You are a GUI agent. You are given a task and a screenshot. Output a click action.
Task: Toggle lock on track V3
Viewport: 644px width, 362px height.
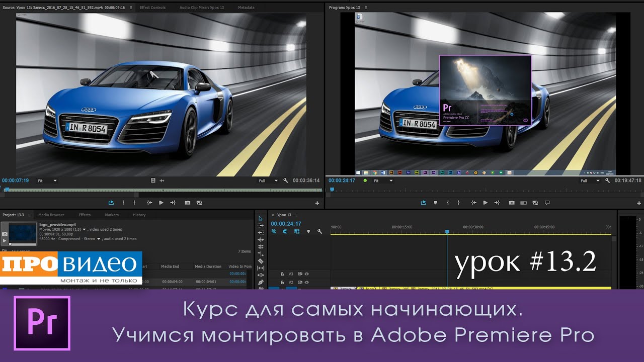click(282, 274)
